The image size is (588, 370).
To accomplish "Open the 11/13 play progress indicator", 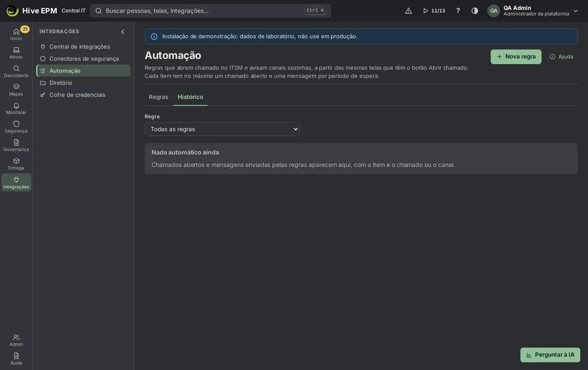I will point(434,11).
